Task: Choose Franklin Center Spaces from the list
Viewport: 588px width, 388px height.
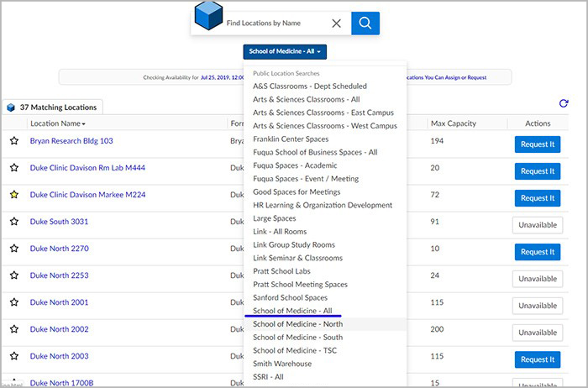Action: pyautogui.click(x=291, y=139)
